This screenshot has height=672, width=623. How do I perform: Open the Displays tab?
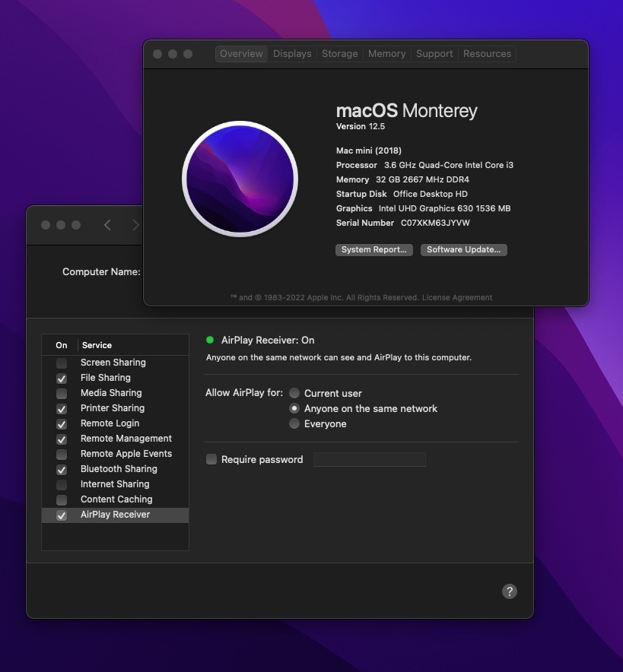[292, 53]
